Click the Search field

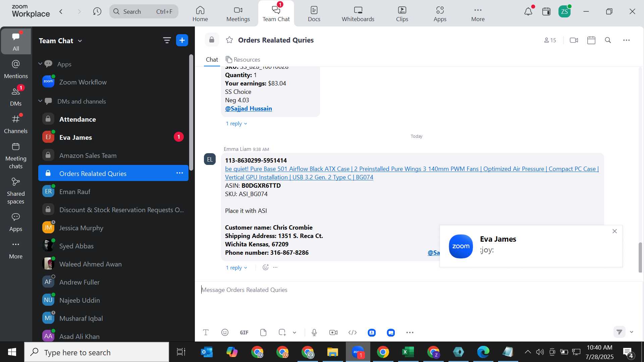[x=144, y=12]
